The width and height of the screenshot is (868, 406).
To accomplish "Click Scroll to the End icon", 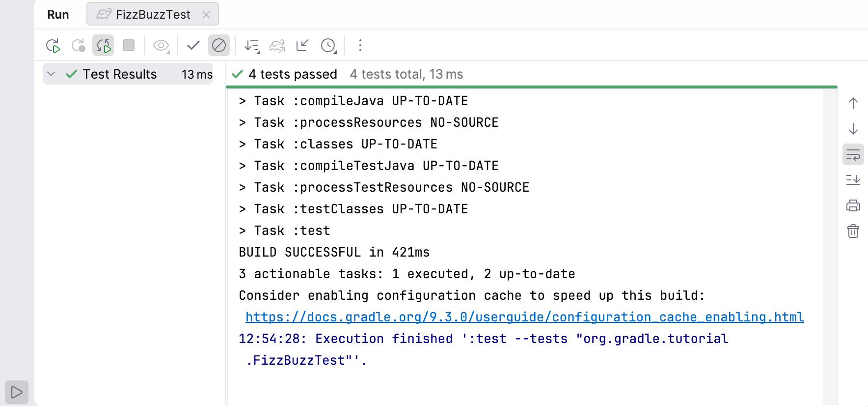I will [853, 180].
